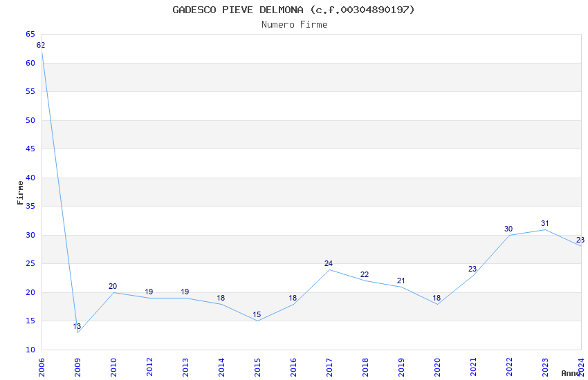Click y-axis tick value 30
This screenshot has height=380, width=588.
(30, 235)
